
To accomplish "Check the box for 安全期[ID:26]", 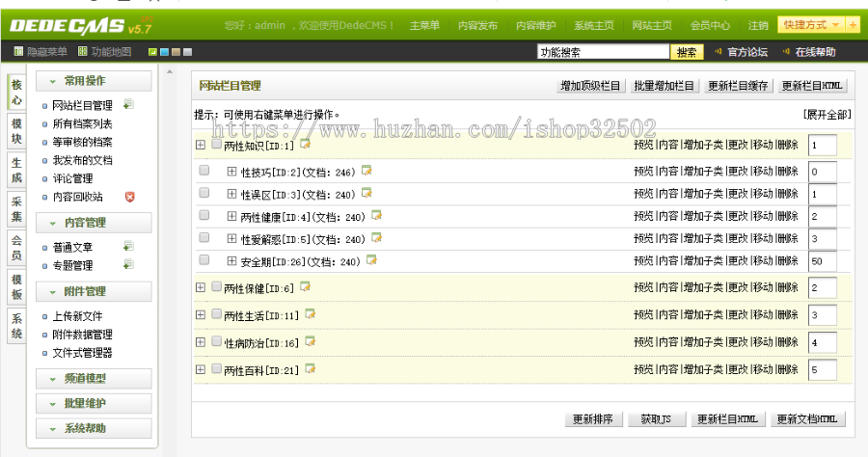I will coord(204,260).
